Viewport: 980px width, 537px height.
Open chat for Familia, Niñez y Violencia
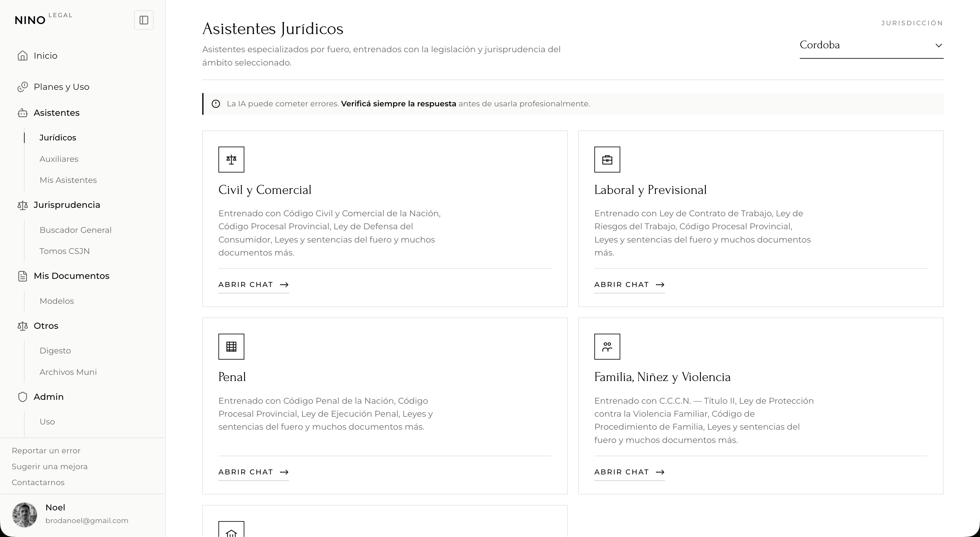tap(629, 472)
